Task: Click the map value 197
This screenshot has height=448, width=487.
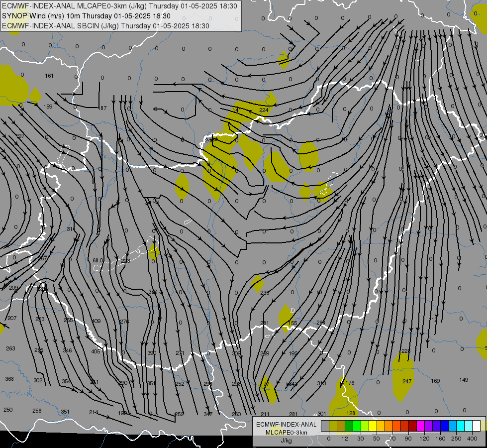Action: coord(20,136)
